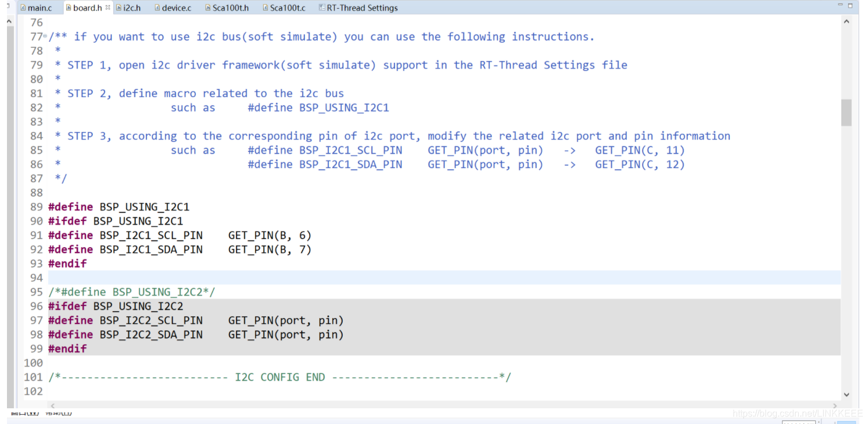Click the horizontal scrollbar left arrow
Viewport: 868px width, 424px height.
click(x=52, y=406)
